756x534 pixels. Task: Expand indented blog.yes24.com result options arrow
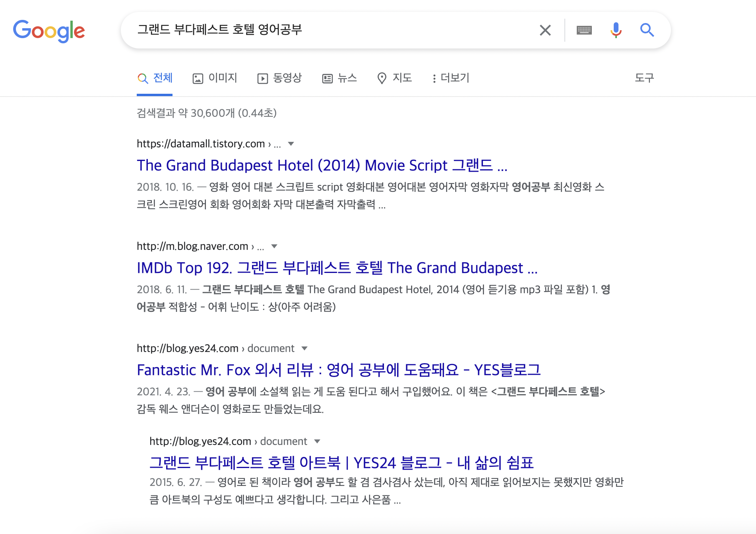click(317, 441)
